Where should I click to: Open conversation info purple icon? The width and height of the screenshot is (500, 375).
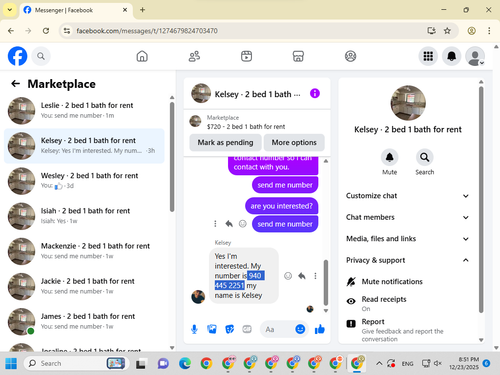coord(315,93)
